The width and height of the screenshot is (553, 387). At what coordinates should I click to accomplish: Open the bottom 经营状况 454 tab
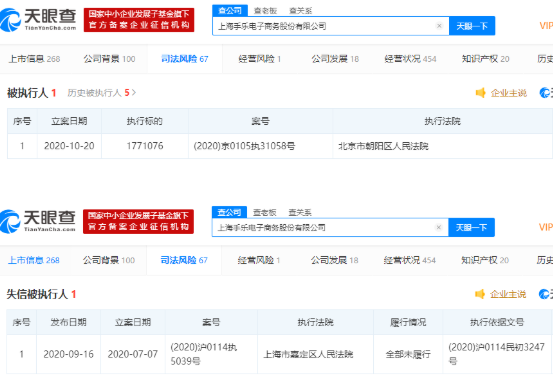(409, 260)
